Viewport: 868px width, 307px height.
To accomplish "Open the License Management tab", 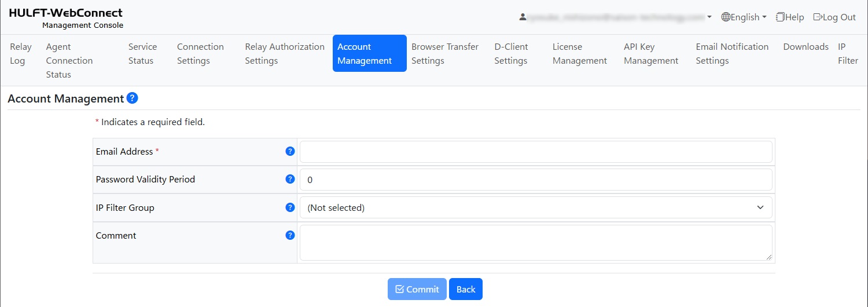I will coord(579,54).
